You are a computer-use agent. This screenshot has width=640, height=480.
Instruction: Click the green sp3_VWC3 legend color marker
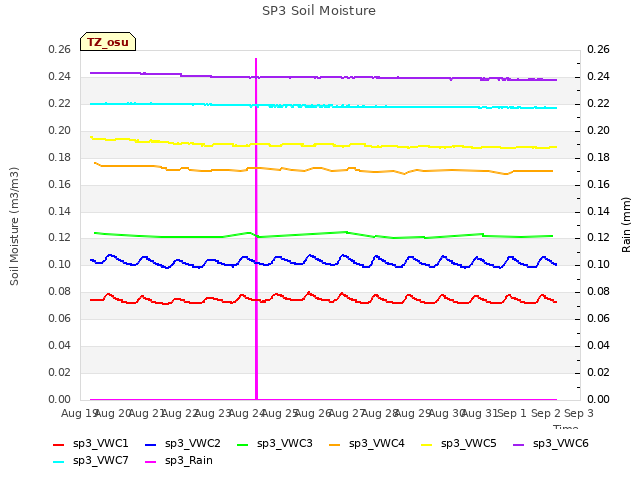pos(243,445)
